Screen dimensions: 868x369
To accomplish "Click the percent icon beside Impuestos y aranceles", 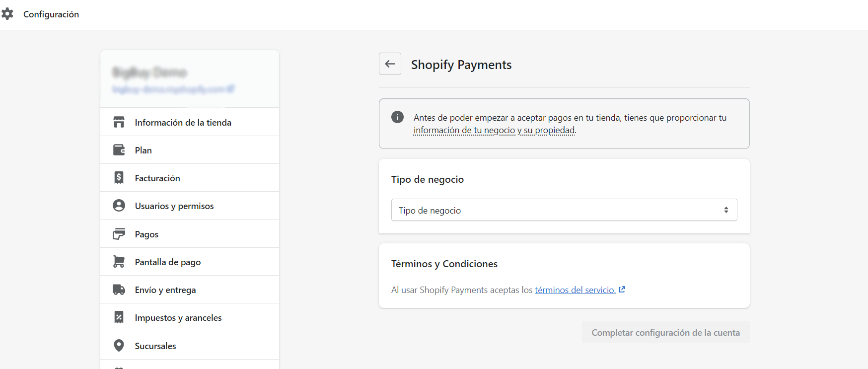I will pyautogui.click(x=119, y=317).
